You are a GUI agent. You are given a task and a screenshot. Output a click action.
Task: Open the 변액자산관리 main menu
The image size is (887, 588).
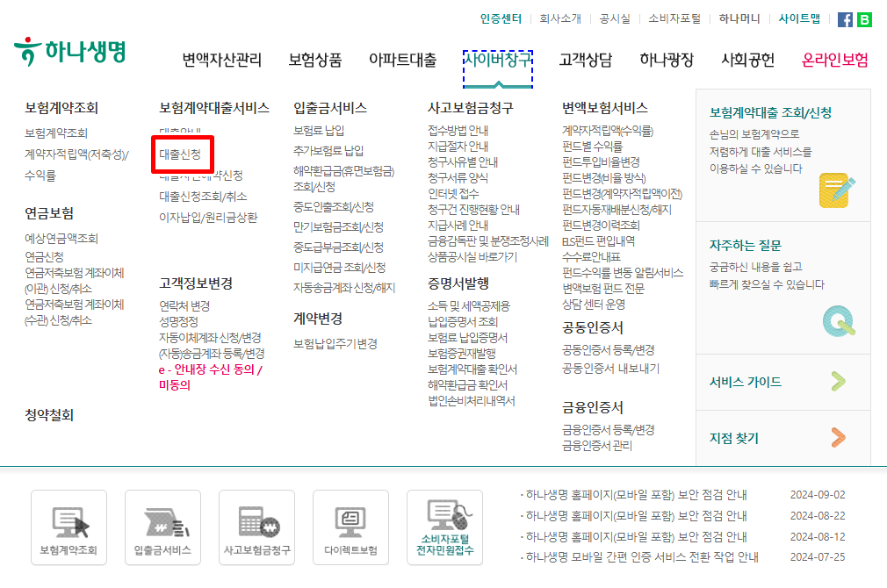(x=221, y=60)
